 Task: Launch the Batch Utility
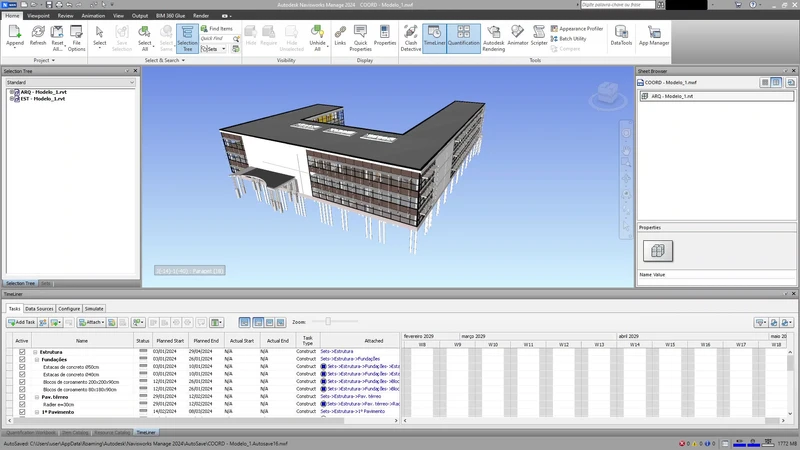click(568, 39)
